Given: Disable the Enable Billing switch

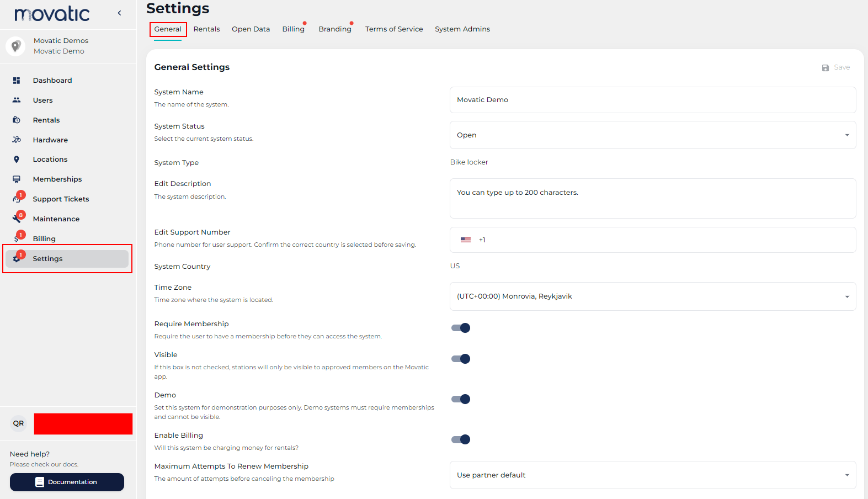Looking at the screenshot, I should tap(461, 439).
